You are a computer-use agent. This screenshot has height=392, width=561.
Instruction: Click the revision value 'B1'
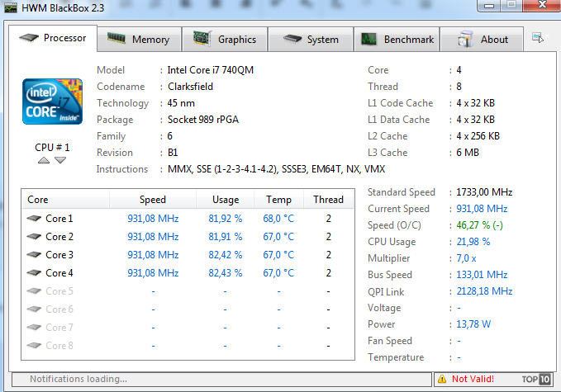click(x=173, y=153)
